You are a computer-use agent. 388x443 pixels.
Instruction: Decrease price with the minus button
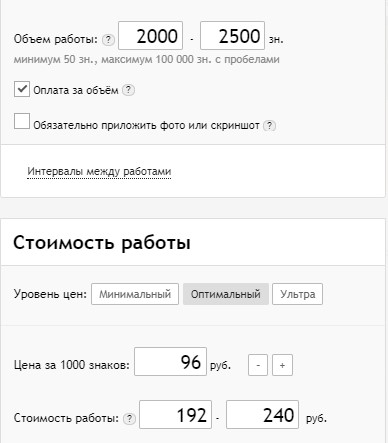point(258,365)
